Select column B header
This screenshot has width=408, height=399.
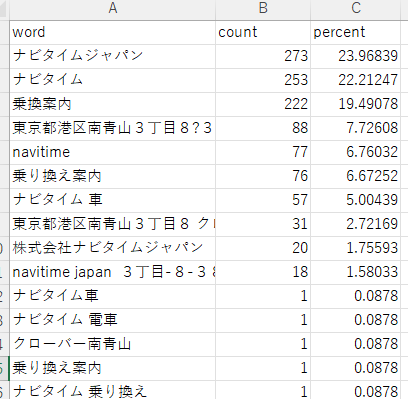point(263,9)
